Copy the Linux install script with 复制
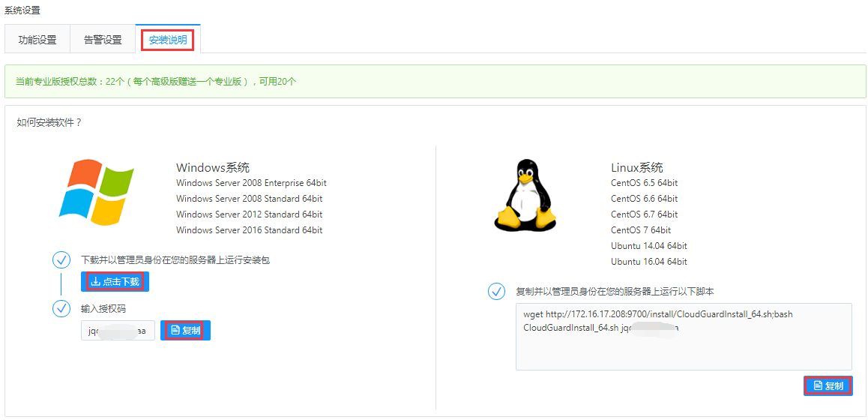 click(828, 385)
